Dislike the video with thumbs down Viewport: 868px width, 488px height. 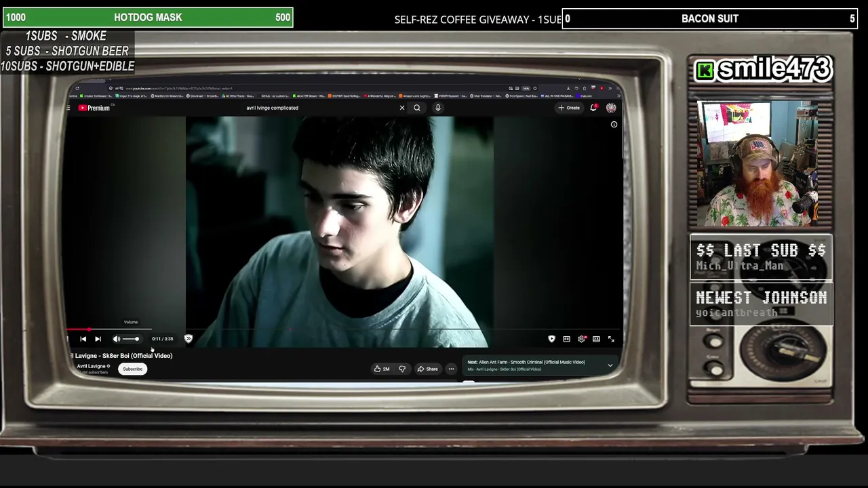coord(402,369)
